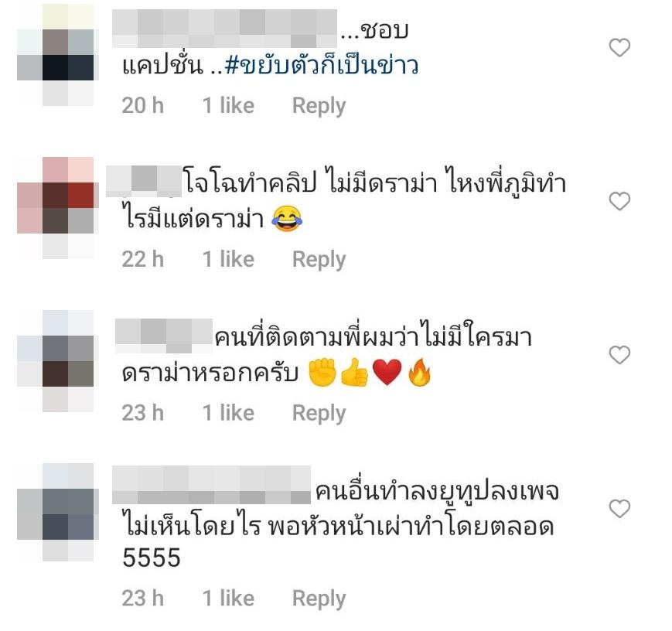This screenshot has width=672, height=631.
Task: Open fourth commenter's avatar
Action: 56,512
